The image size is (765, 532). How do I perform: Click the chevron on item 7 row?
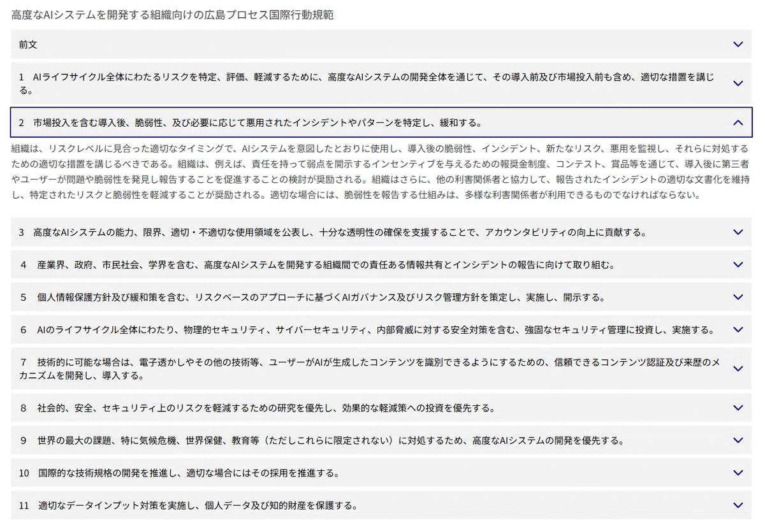tap(738, 368)
